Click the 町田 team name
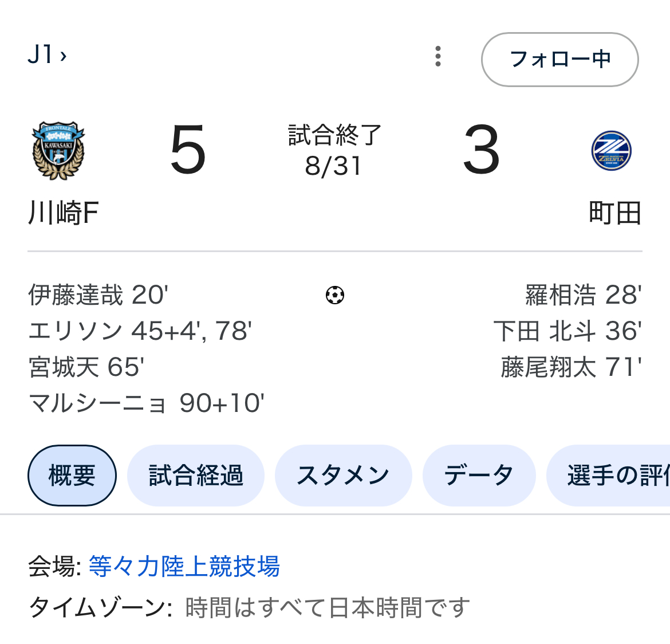Screen dimensions: 670x644 tap(614, 214)
